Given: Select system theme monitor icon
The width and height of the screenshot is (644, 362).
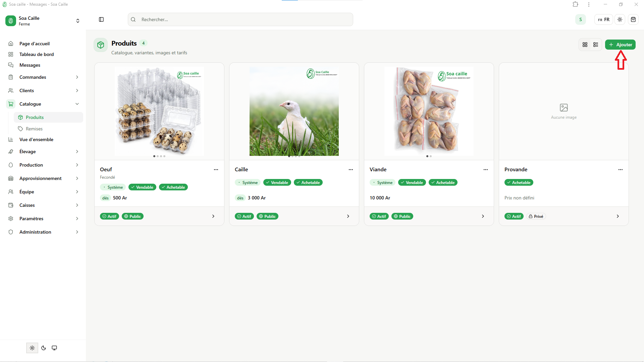Looking at the screenshot, I should (54, 348).
